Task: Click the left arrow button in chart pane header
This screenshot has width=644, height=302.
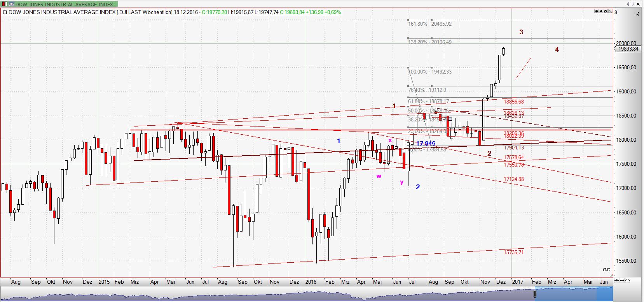Action: tap(597, 12)
